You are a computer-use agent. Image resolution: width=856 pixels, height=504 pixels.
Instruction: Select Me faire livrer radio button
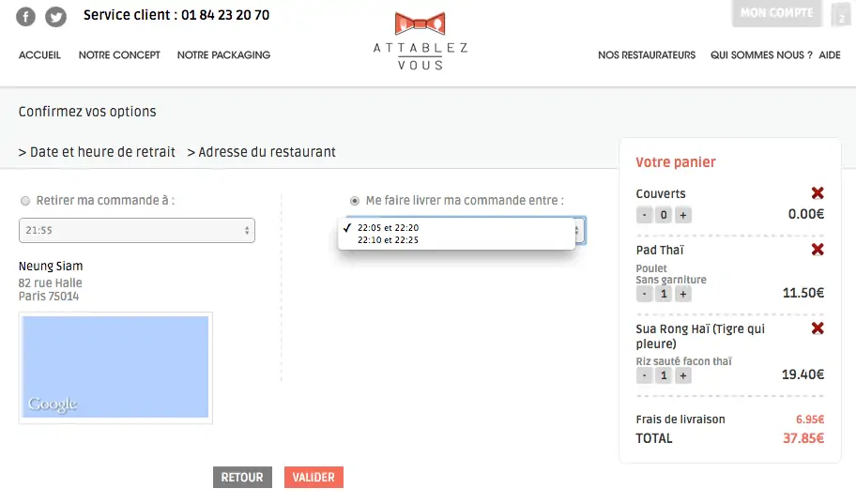coord(355,201)
